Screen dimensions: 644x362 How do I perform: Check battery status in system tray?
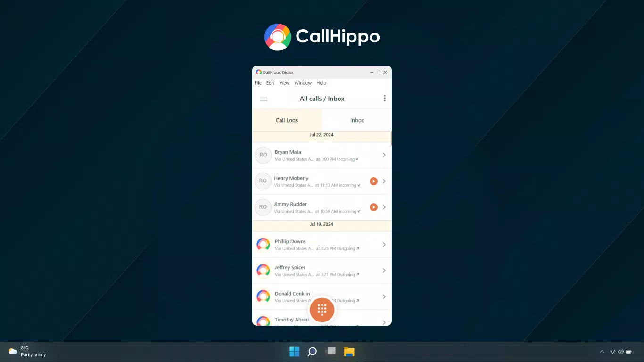(x=629, y=352)
